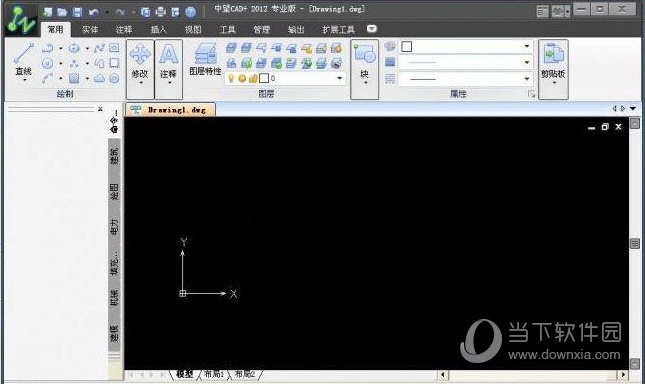Switch to the 布局2 layout tab
The width and height of the screenshot is (645, 384).
click(x=245, y=374)
